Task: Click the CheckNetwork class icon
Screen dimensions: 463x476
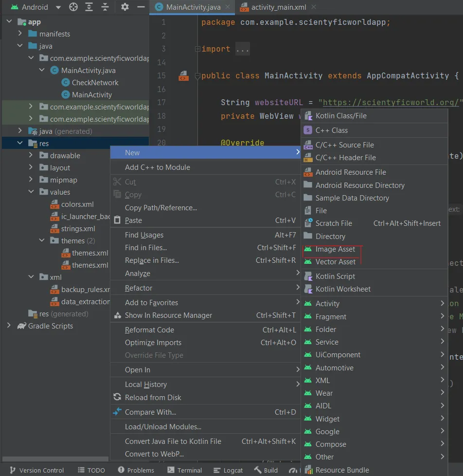Action: pos(65,82)
